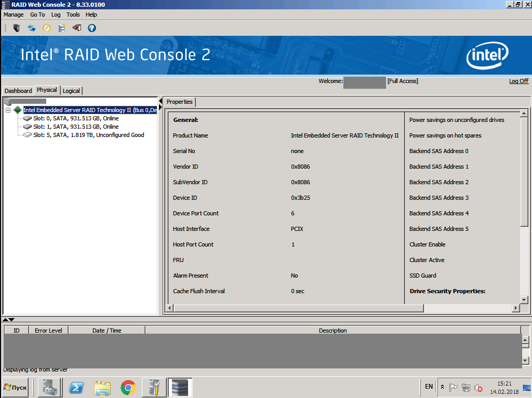This screenshot has height=398, width=532.
Task: Click 'Power savings on unconfigured drives' text
Action: pos(457,120)
